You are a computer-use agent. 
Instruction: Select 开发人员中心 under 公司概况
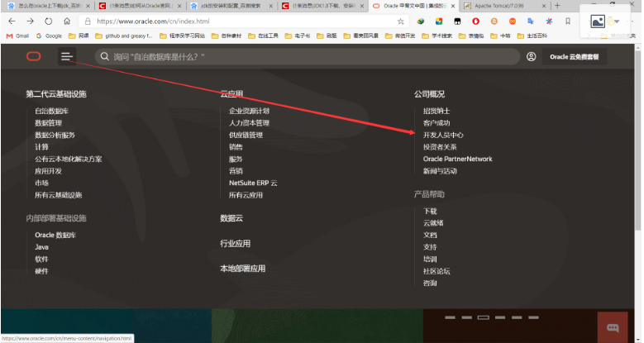click(x=443, y=135)
